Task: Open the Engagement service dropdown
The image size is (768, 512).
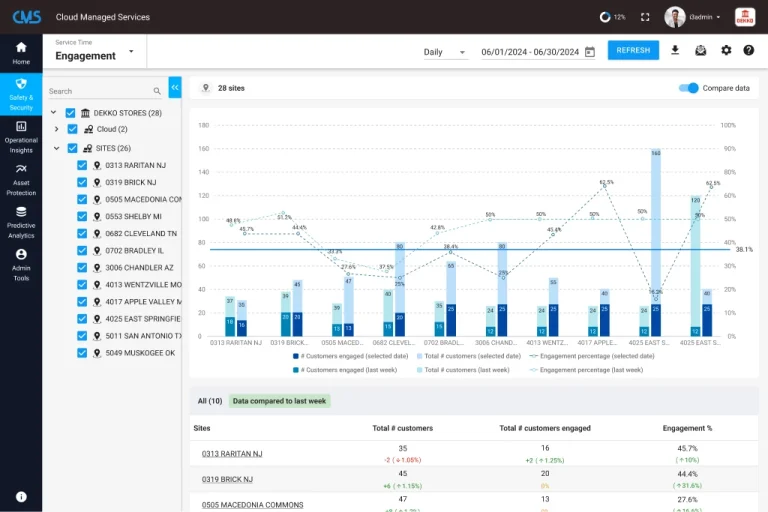Action: point(131,51)
